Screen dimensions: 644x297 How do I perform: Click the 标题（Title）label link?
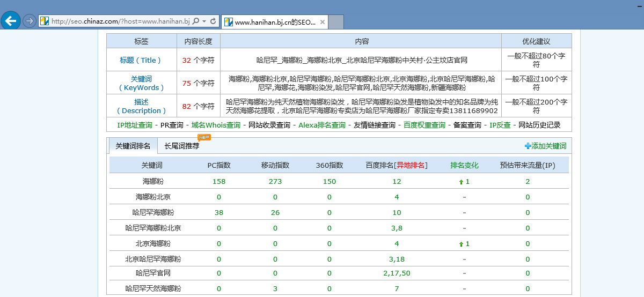[x=141, y=60]
